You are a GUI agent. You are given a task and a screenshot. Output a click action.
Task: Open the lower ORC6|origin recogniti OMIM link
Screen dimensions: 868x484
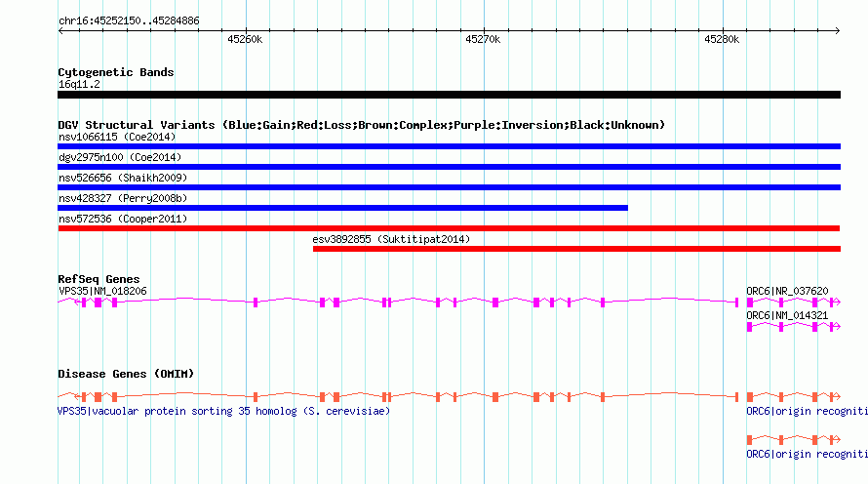click(x=807, y=454)
